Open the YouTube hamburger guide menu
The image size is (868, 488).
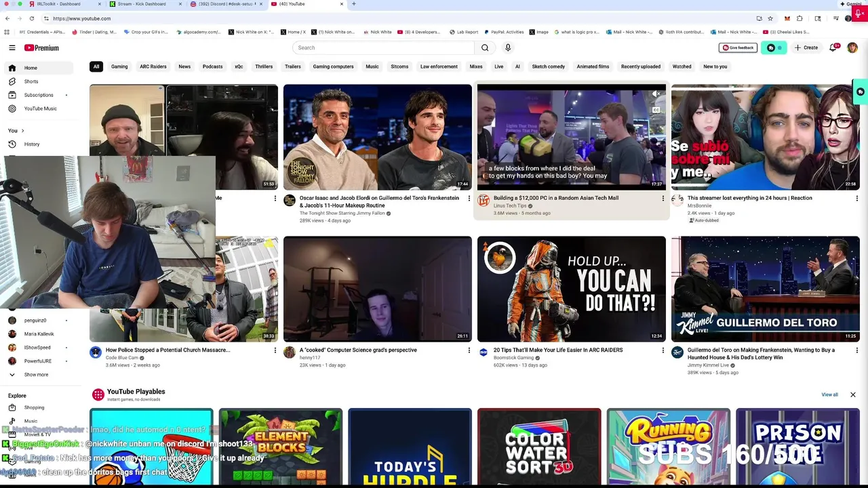coord(12,47)
